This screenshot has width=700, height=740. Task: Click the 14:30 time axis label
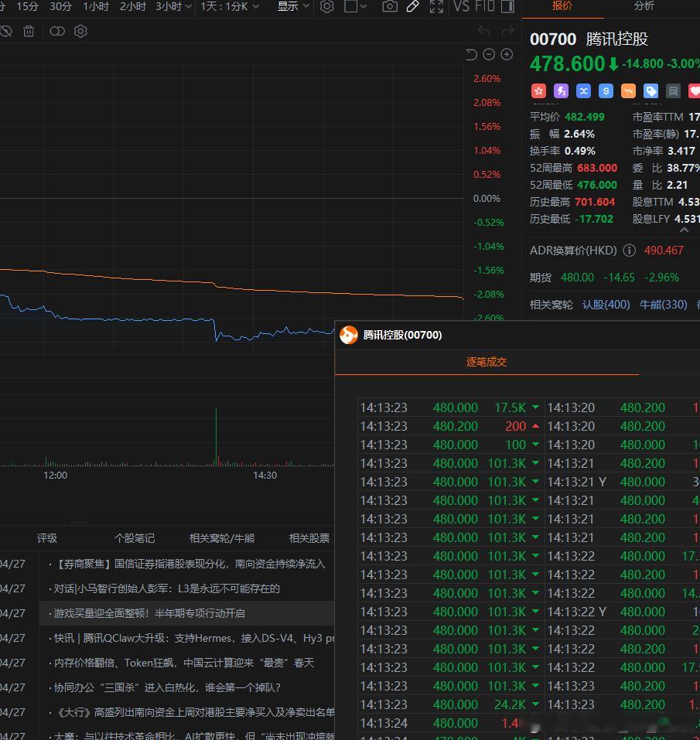click(265, 476)
